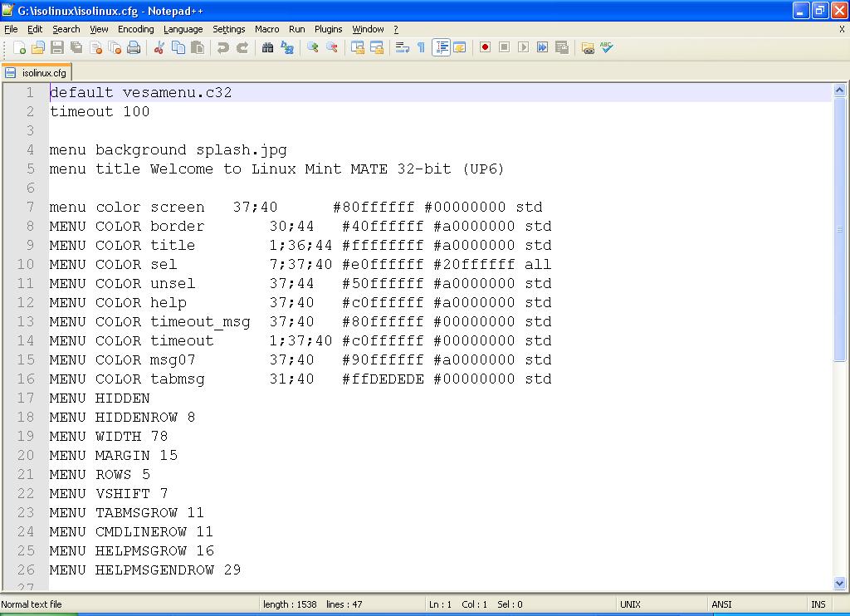This screenshot has width=850, height=616.
Task: Toggle Show All Characters pilcrow icon
Action: 421,48
